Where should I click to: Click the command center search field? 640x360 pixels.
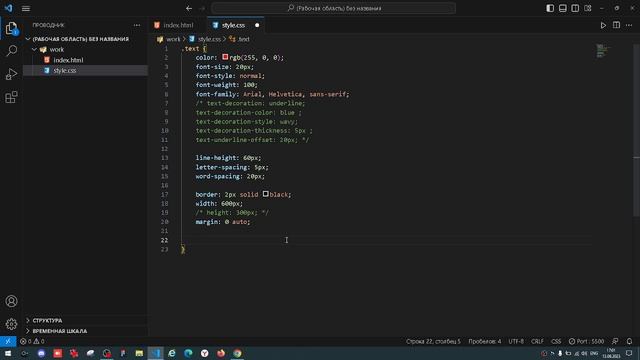(x=333, y=8)
